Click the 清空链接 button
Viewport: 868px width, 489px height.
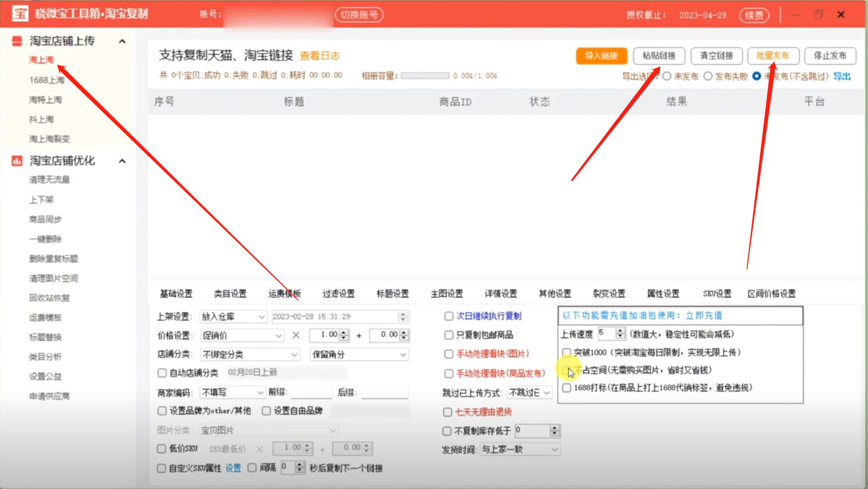(716, 56)
